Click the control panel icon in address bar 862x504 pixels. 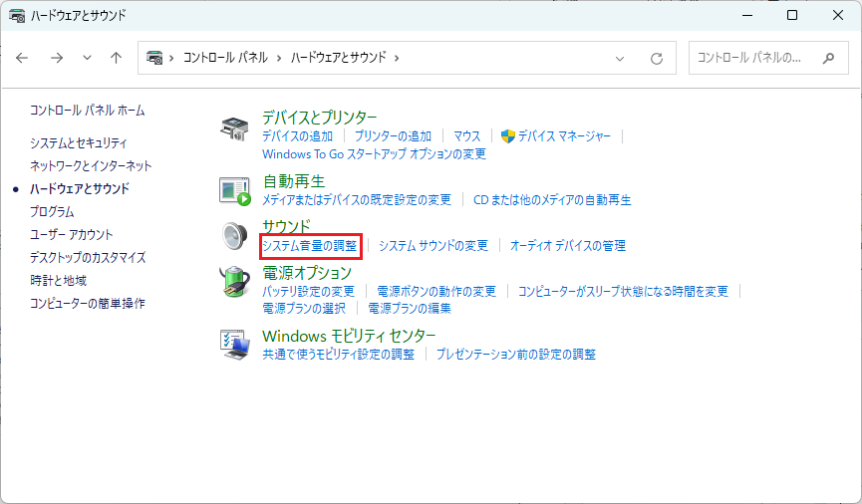154,57
